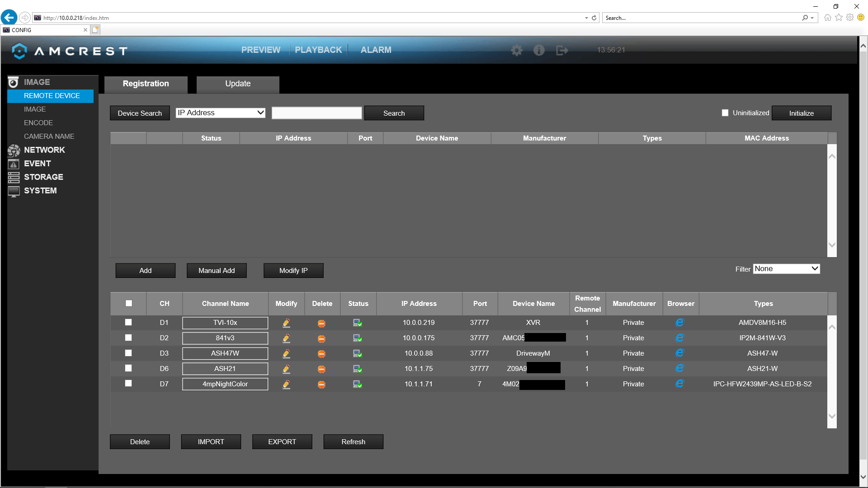Click the Device Search button
868x488 pixels.
[x=140, y=113]
